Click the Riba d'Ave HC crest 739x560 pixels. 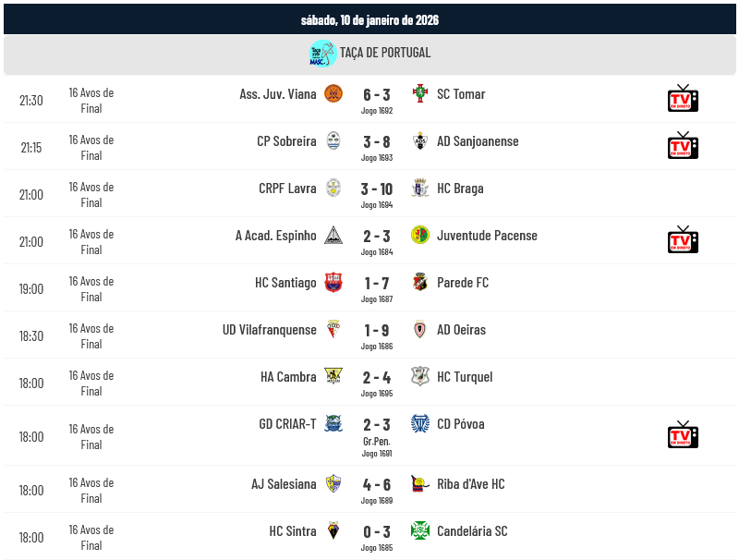[x=420, y=483]
